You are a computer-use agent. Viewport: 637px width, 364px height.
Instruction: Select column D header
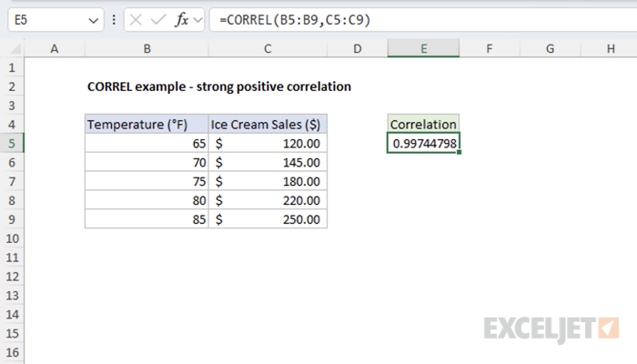tap(357, 49)
